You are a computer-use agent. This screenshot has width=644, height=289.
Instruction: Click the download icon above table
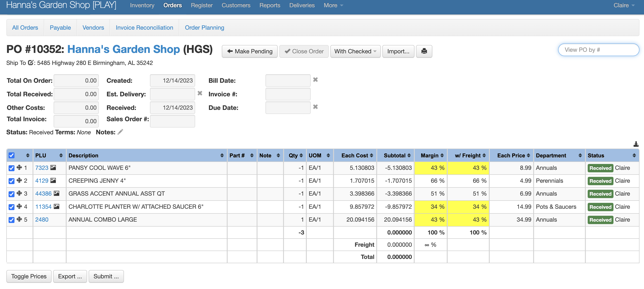(x=636, y=144)
